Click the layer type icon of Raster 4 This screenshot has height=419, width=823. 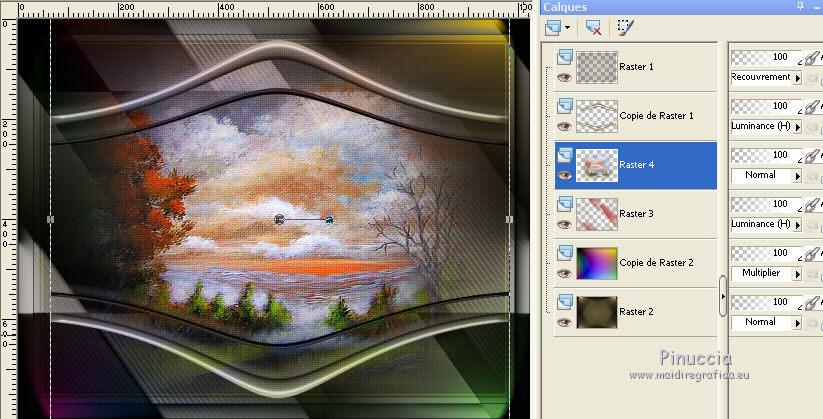(565, 155)
